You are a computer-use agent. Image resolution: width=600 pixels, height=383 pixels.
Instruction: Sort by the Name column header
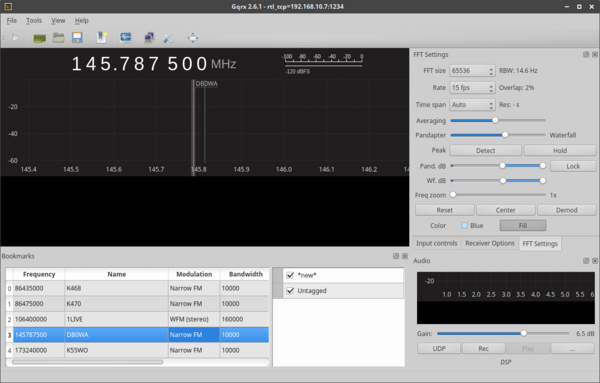(116, 274)
